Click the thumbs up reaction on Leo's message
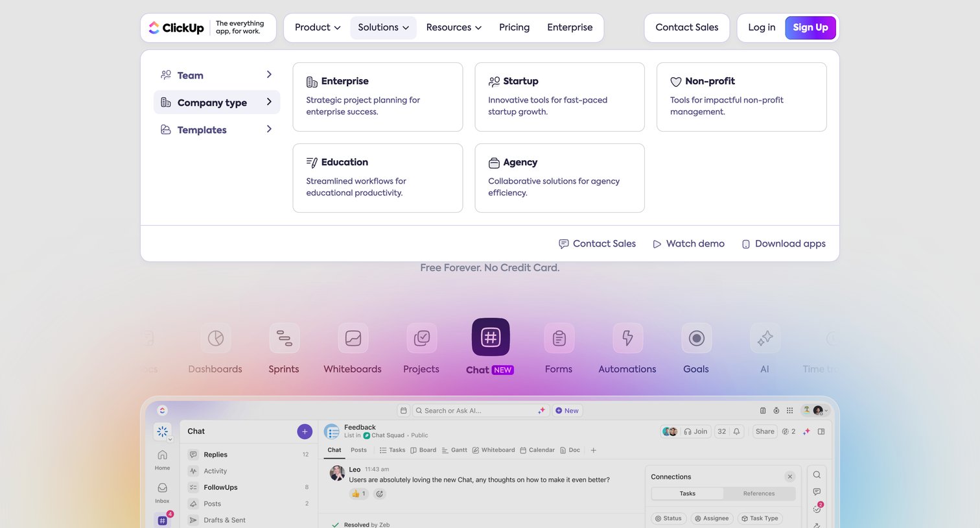The image size is (980, 528). coord(358,494)
